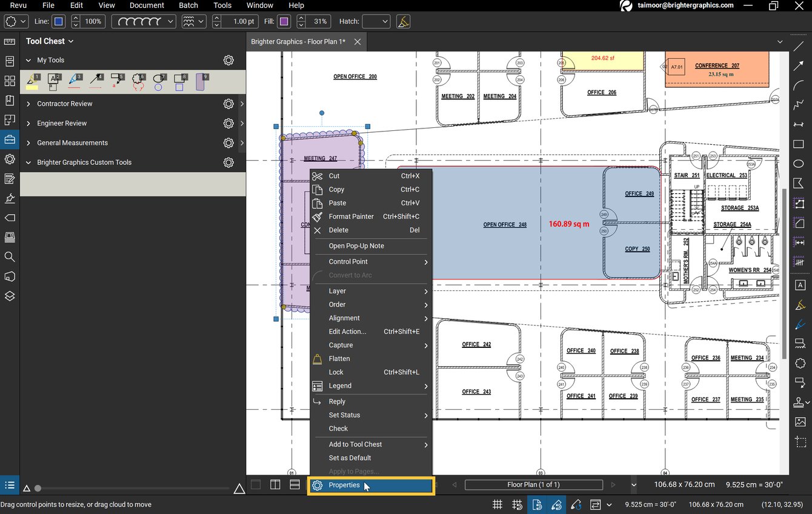Toggle the grid display in the status bar
Image resolution: width=812 pixels, height=514 pixels.
(498, 504)
